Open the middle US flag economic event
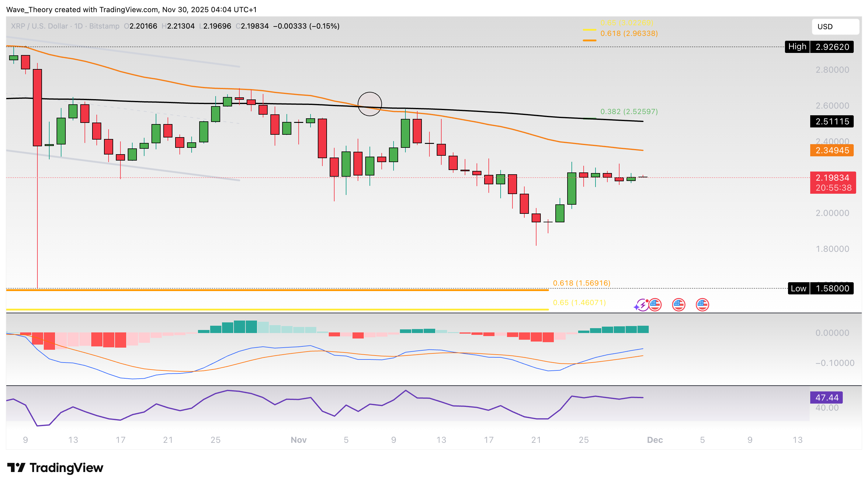This screenshot has width=868, height=486. pyautogui.click(x=678, y=305)
